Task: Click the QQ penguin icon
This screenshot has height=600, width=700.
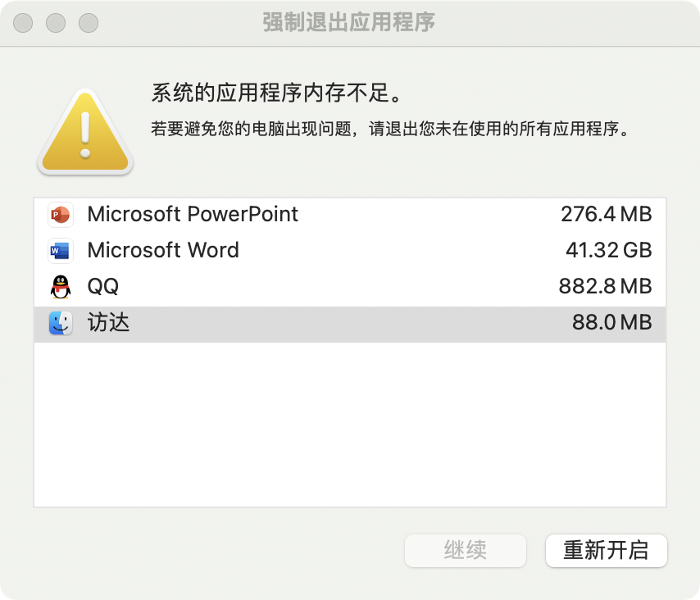Action: click(x=61, y=287)
